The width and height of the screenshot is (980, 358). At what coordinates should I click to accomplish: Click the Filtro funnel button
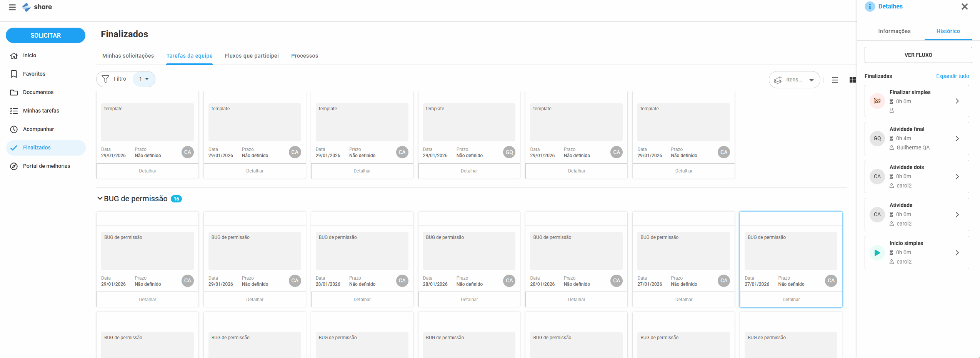[114, 79]
